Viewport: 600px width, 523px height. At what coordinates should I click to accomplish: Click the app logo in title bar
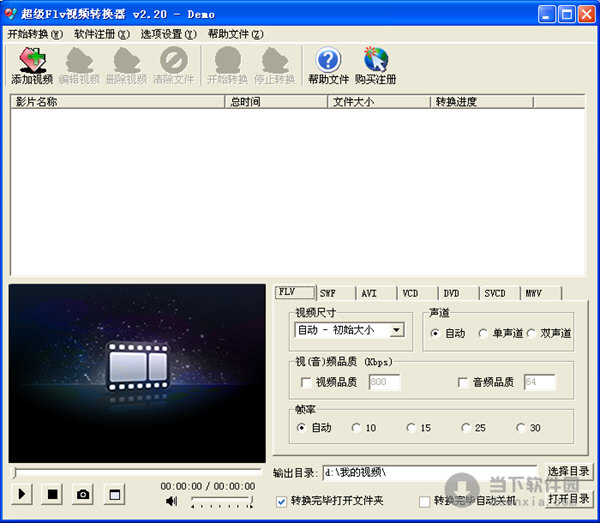pos(10,14)
